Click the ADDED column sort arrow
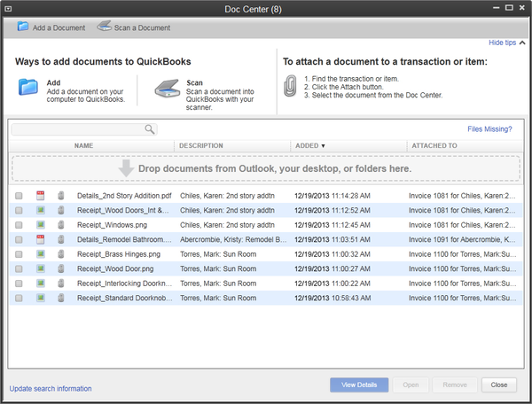 click(x=323, y=145)
